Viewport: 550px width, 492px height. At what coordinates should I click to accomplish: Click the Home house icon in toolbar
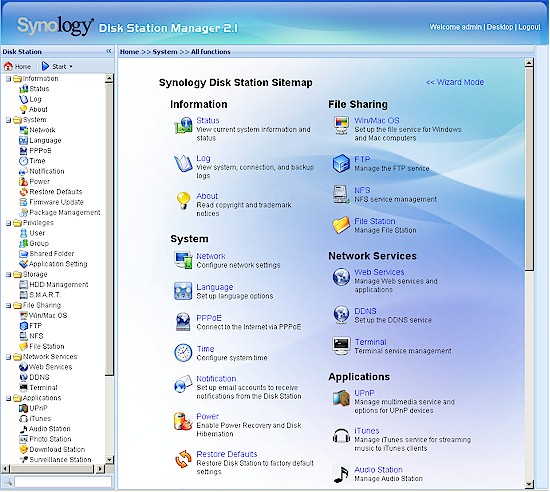pos(8,66)
